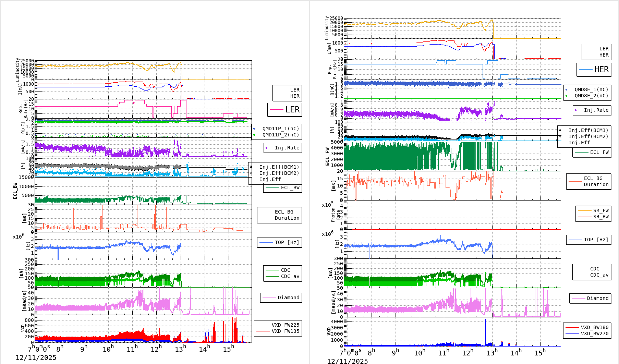This screenshot has width=619, height=364.
Task: Click the VXD_FW135 legend entry
Action: [x=285, y=331]
